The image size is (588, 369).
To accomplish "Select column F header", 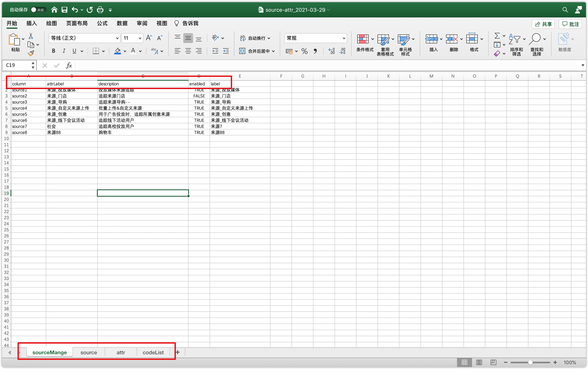I will click(281, 76).
